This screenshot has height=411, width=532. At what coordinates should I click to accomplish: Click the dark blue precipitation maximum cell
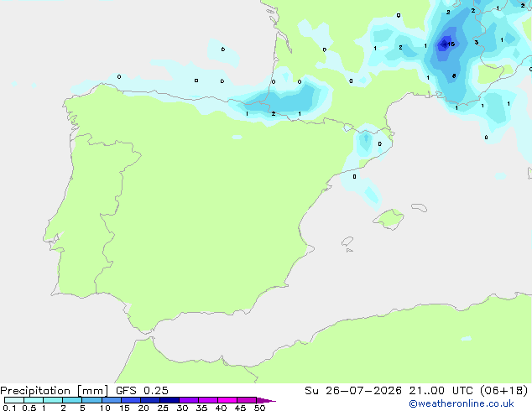coord(444,44)
